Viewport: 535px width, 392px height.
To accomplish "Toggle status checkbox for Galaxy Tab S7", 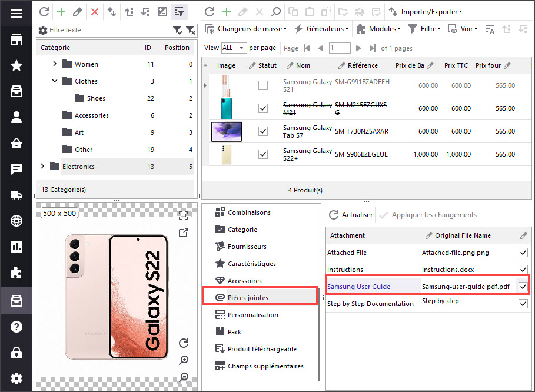I will click(x=263, y=131).
